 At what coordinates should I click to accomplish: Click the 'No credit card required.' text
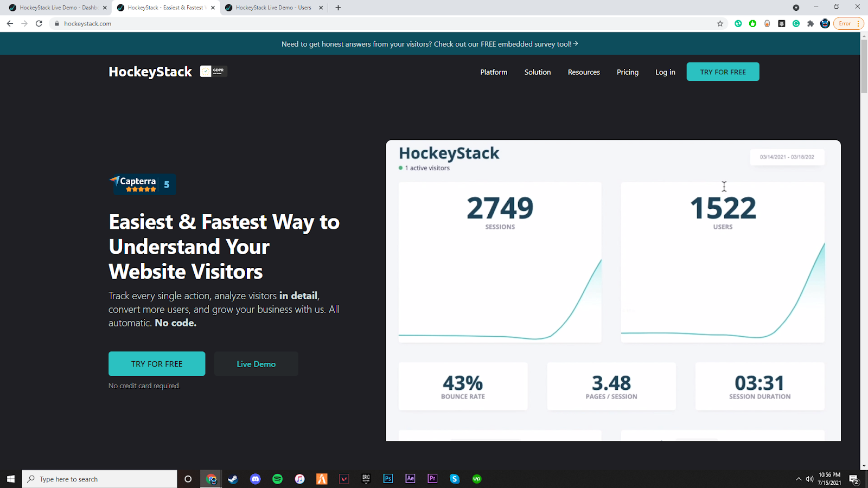(144, 386)
